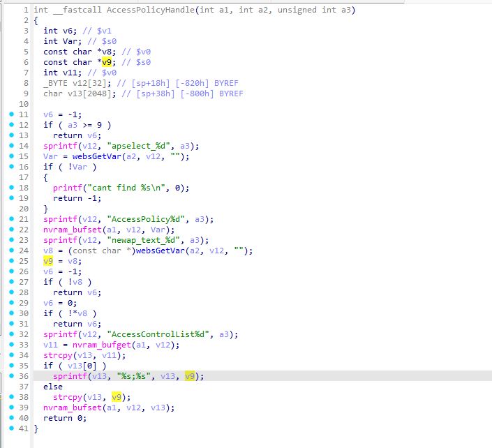The height and width of the screenshot is (448, 492).
Task: Click "a3 >= 9" condition on line 12
Action: 84,125
